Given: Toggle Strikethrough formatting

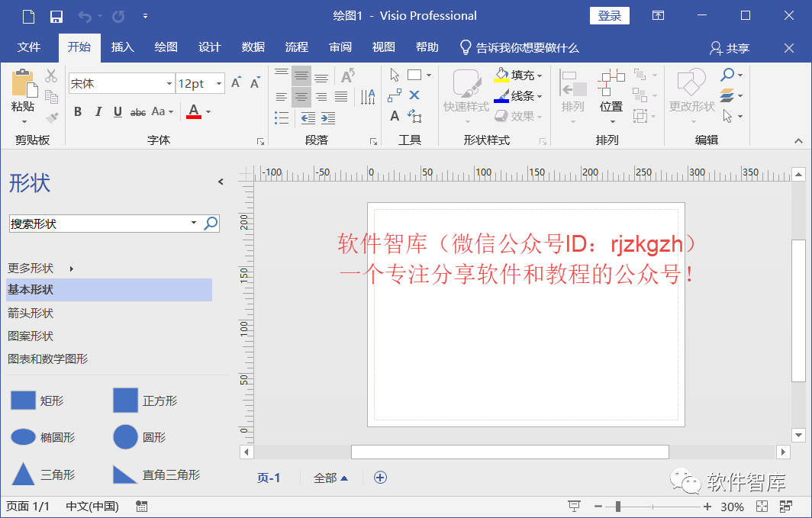Looking at the screenshot, I should click(137, 112).
